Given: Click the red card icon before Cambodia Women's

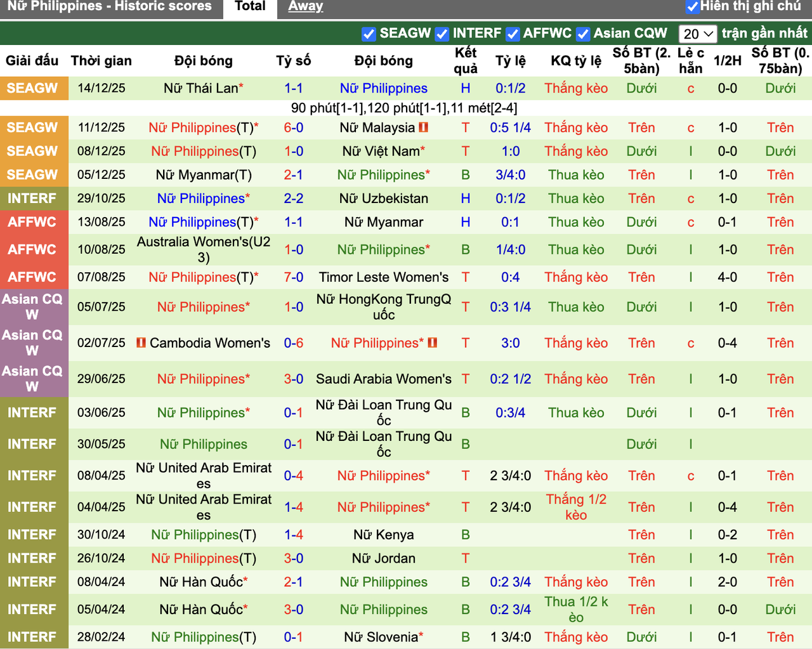Looking at the screenshot, I should click(141, 343).
